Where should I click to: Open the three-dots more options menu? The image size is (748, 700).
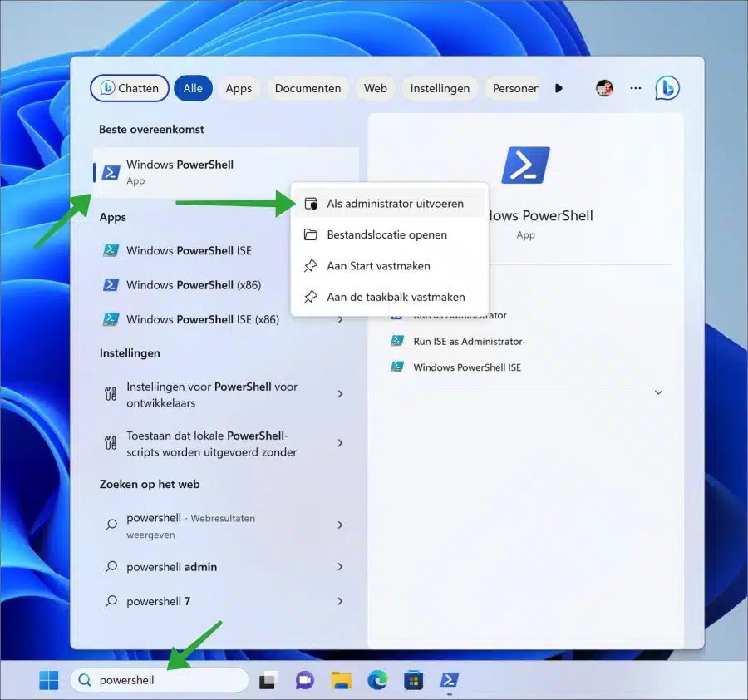[x=636, y=88]
